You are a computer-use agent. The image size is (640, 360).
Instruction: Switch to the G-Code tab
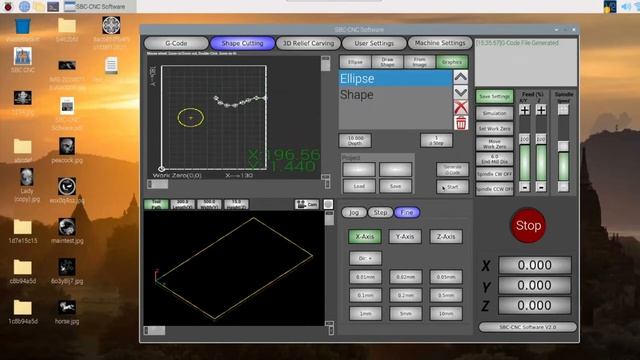click(176, 43)
